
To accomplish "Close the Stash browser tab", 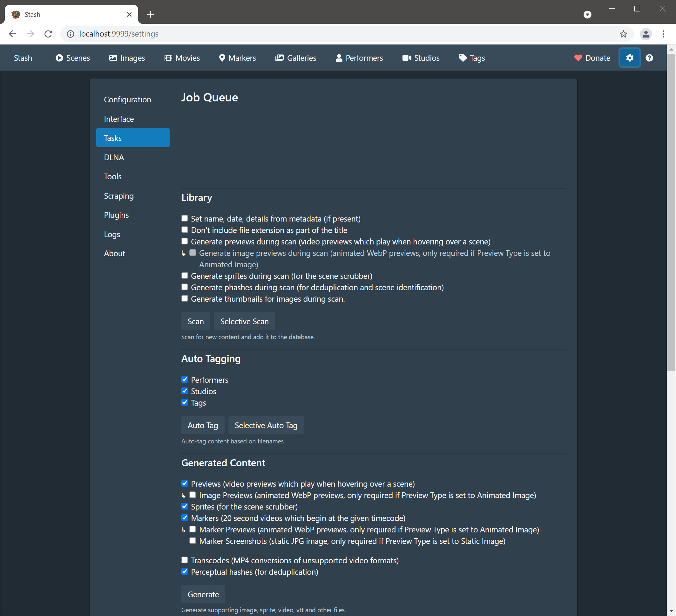I will point(129,14).
